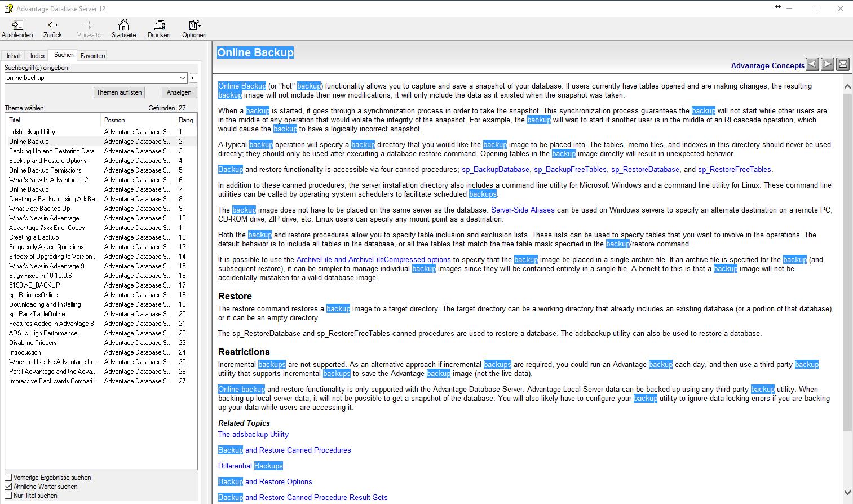Switch to the Inhalt tab
853x504 pixels.
point(14,56)
